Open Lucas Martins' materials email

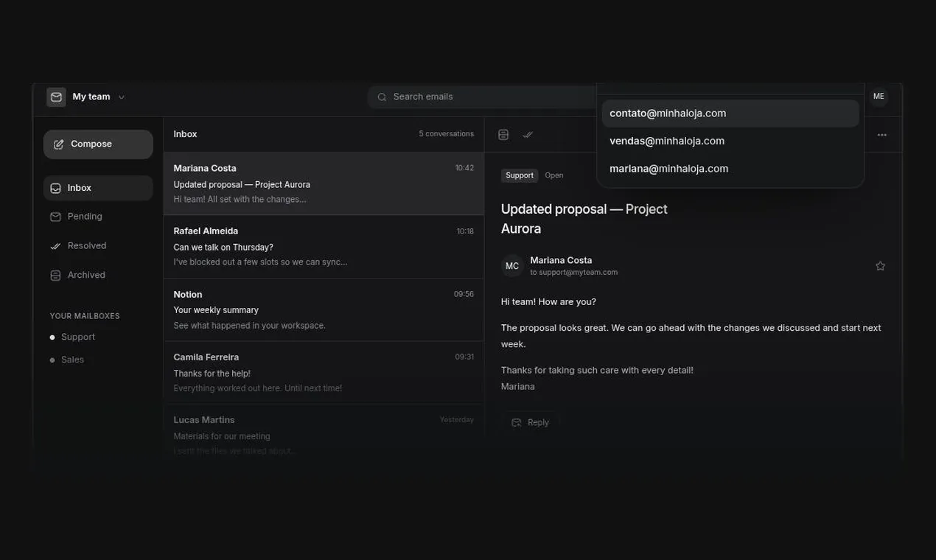(x=324, y=435)
